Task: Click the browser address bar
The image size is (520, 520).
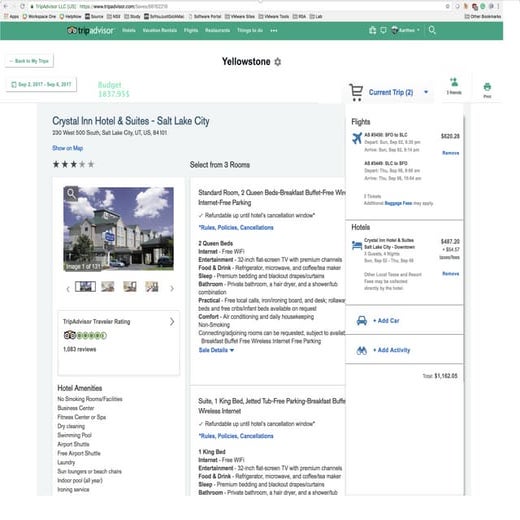Action: (233, 6)
